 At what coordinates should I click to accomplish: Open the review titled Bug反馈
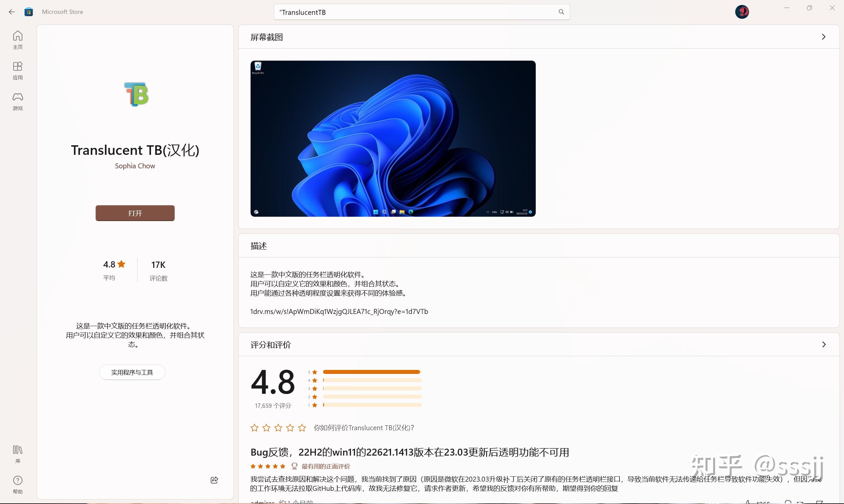point(409,452)
